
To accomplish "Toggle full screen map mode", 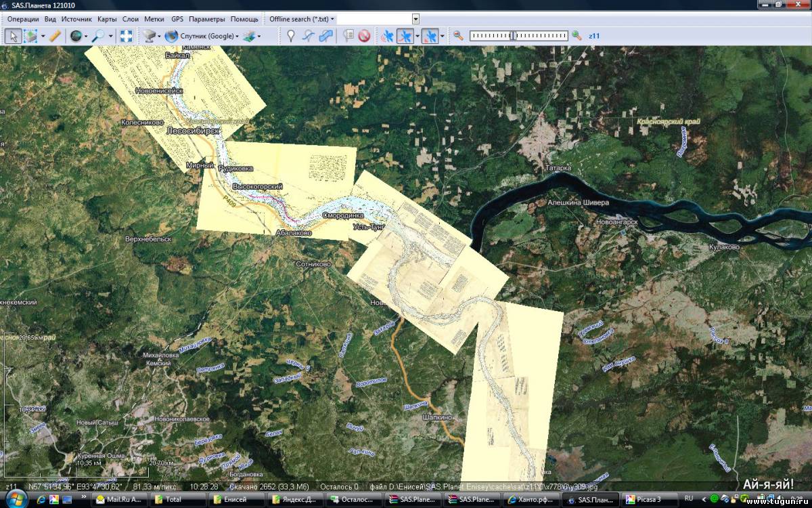I will (126, 36).
